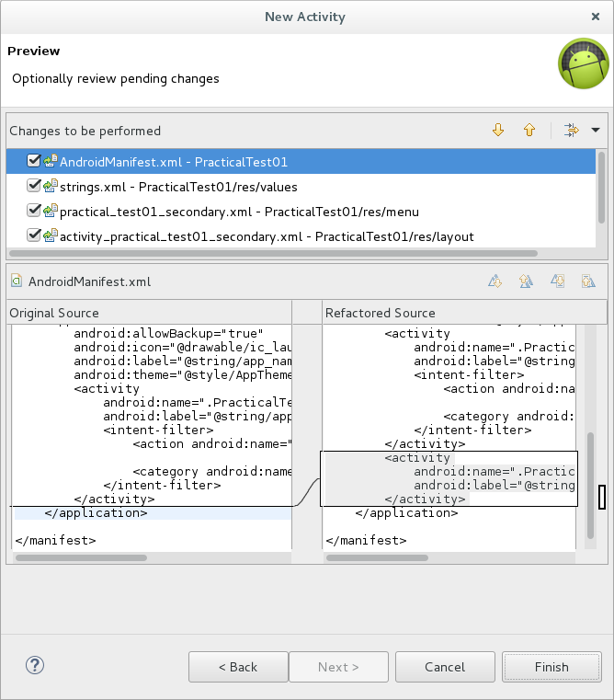This screenshot has height=700, width=614.
Task: Click the Finish button
Action: (x=551, y=667)
